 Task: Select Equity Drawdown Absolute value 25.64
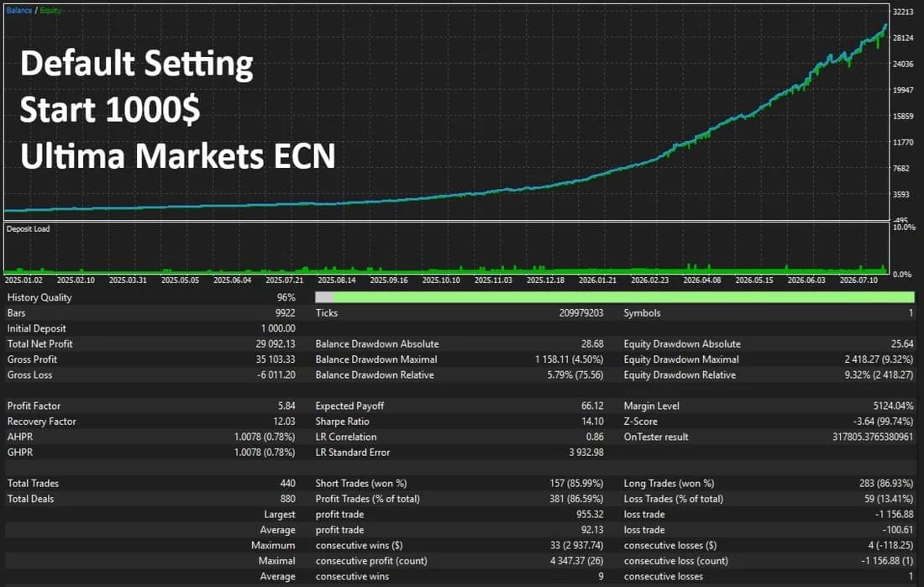click(902, 343)
